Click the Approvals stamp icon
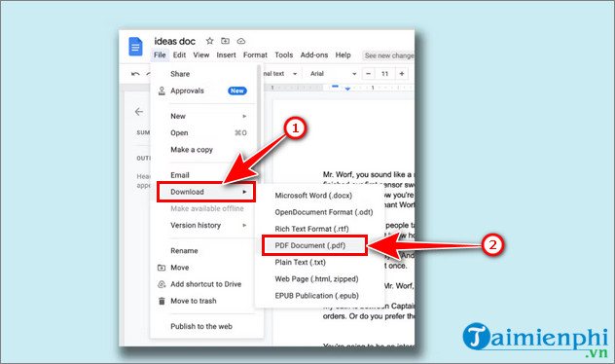Image resolution: width=615 pixels, height=364 pixels. [162, 91]
